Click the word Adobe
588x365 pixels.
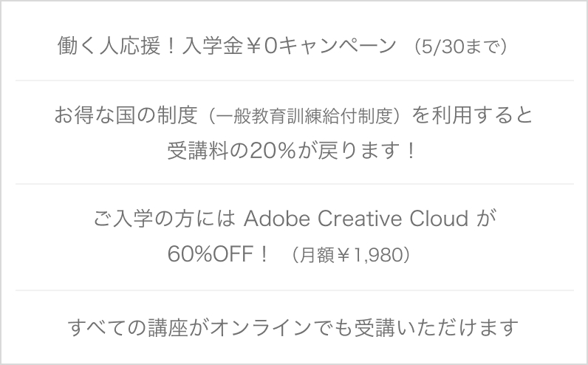[x=277, y=219]
